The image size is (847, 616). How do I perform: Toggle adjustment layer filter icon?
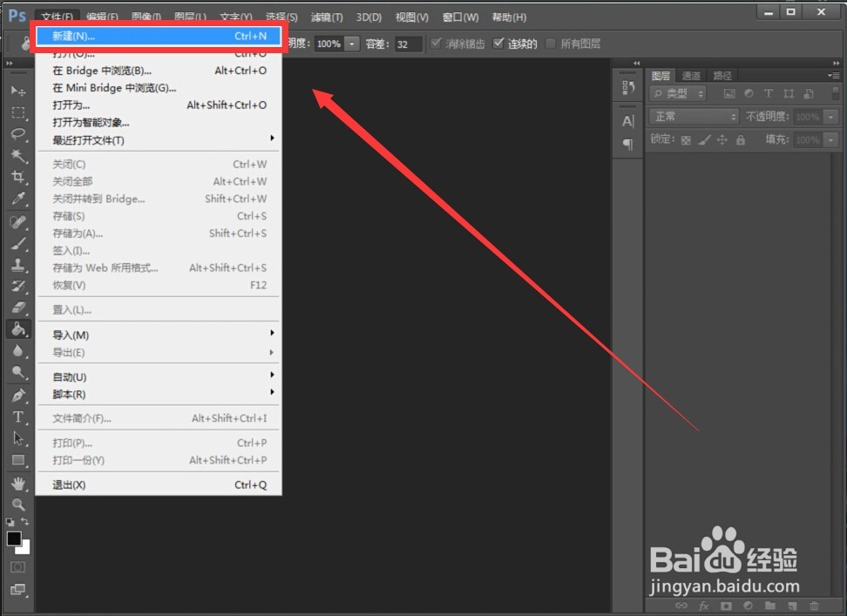pos(749,93)
